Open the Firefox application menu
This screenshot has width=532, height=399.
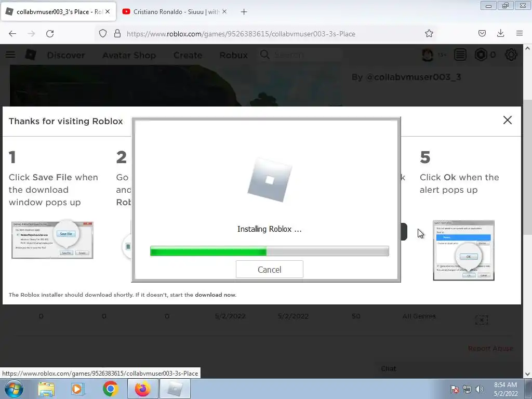(x=519, y=33)
